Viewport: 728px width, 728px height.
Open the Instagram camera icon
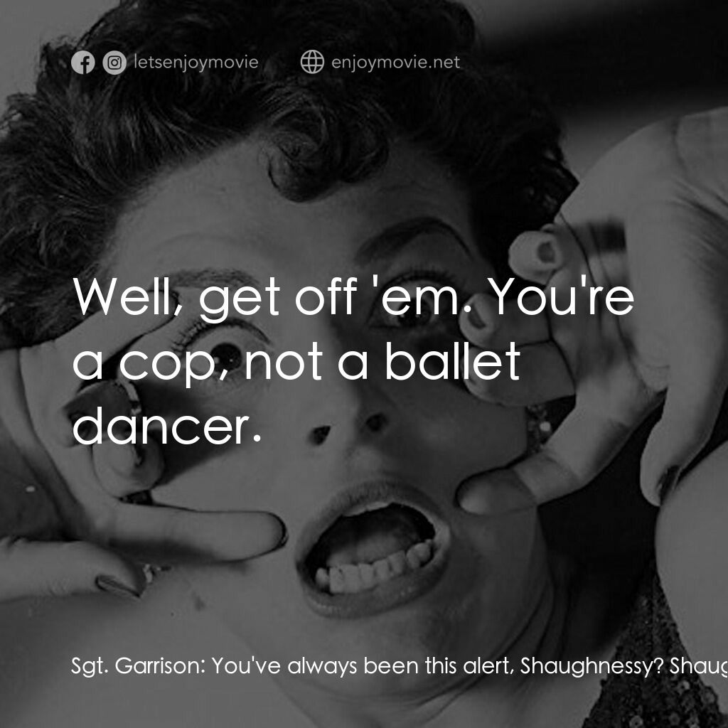tap(114, 63)
